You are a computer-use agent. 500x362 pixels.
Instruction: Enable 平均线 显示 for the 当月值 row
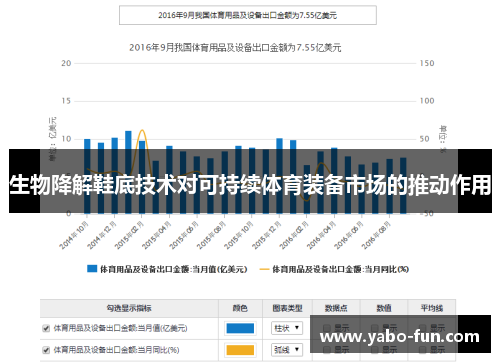[x=423, y=328]
